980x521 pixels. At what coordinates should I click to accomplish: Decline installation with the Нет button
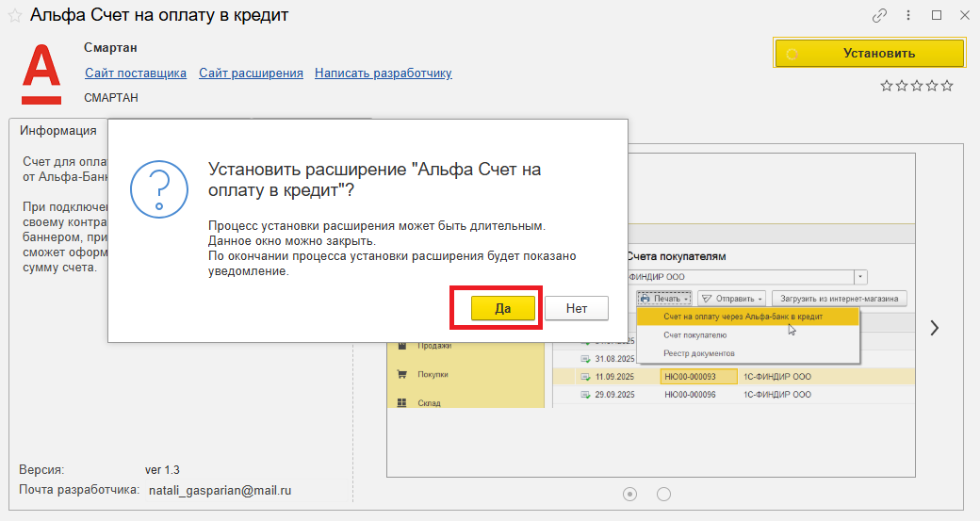click(x=577, y=308)
